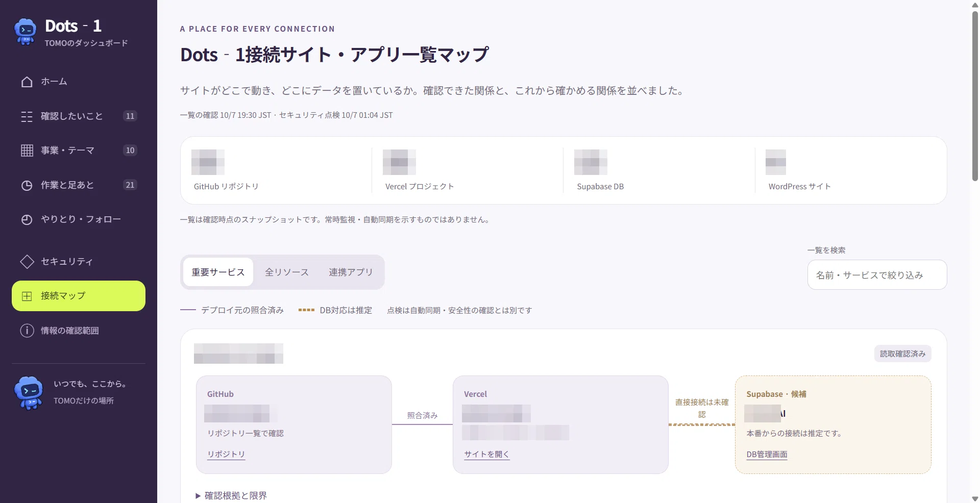The width and height of the screenshot is (980, 503).
Task: Click the 情報の確認範囲 info icon
Action: 27,331
